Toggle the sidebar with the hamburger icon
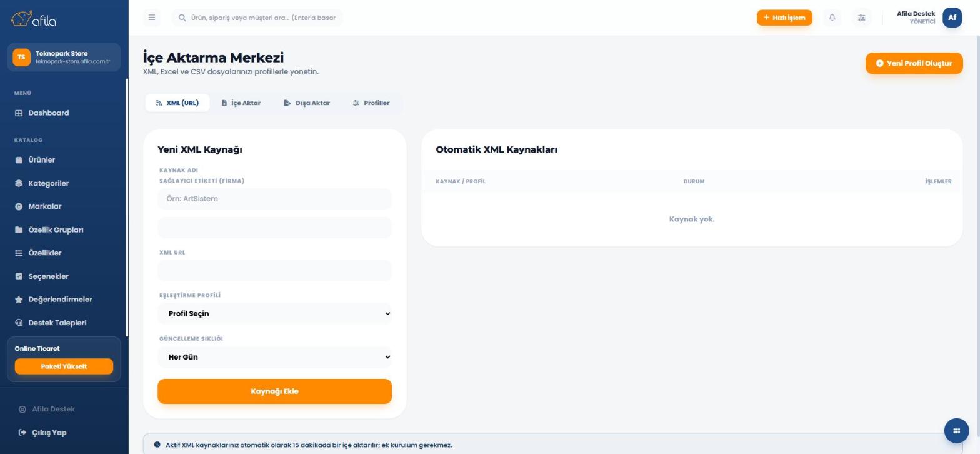The height and width of the screenshot is (454, 980). pyautogui.click(x=152, y=18)
